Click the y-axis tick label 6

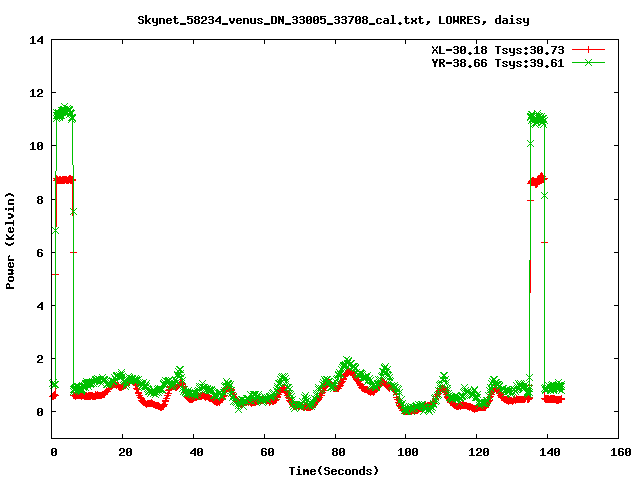40,253
